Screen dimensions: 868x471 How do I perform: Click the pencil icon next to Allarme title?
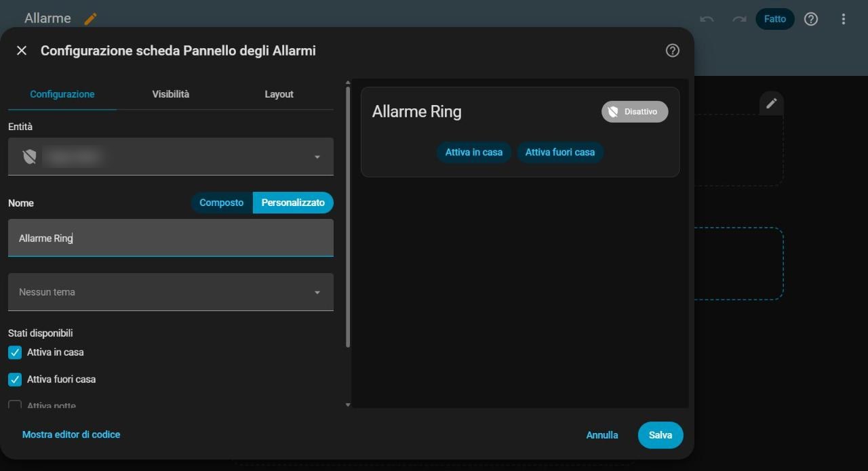tap(91, 19)
